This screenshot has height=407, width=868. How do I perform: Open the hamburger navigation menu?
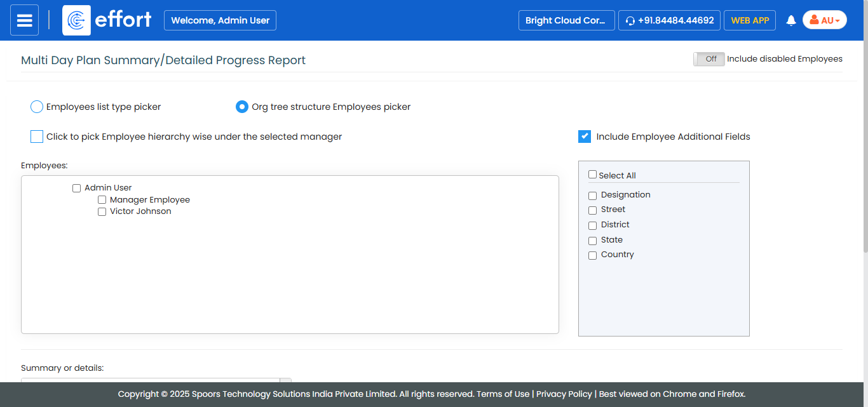[x=24, y=20]
